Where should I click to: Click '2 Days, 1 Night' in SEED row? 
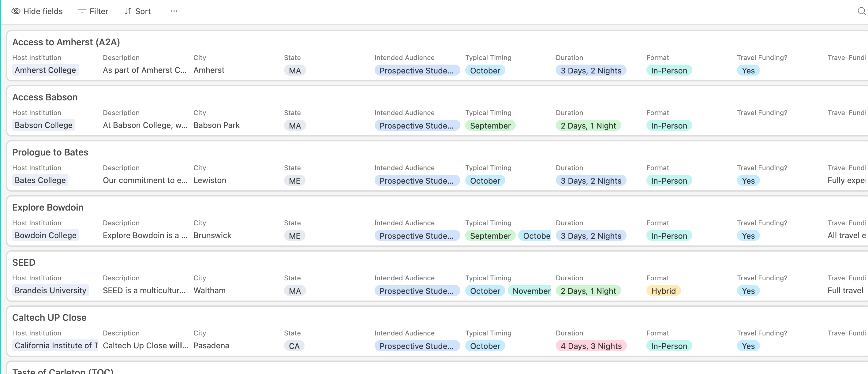tap(588, 291)
